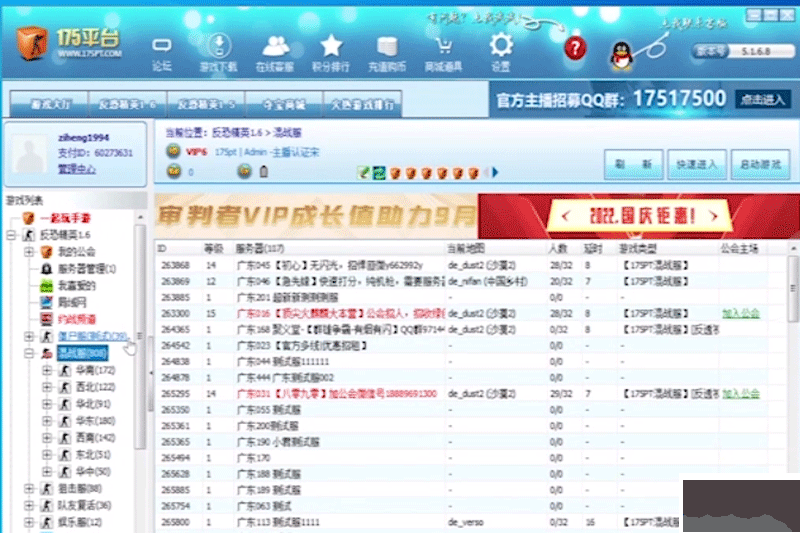Click 加入公会 link in row 263300
The image size is (800, 533).
click(741, 313)
